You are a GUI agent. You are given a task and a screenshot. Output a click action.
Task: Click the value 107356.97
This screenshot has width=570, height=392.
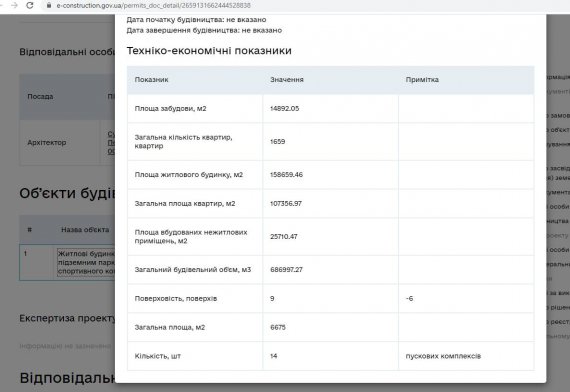pyautogui.click(x=286, y=203)
